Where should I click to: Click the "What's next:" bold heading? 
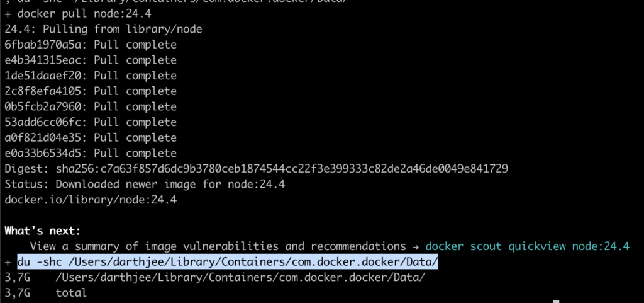42,231
